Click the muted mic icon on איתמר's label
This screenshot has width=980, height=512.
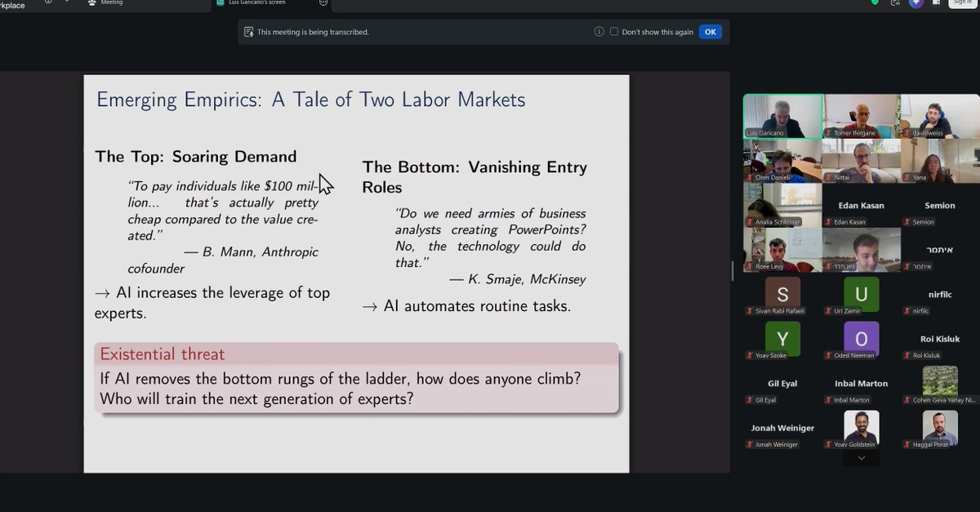click(907, 266)
